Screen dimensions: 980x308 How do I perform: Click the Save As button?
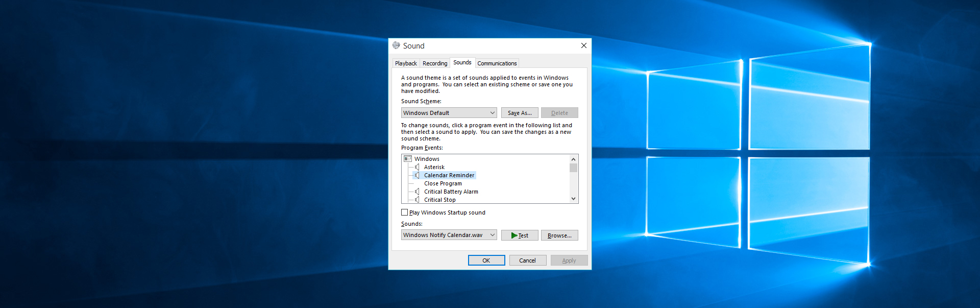click(x=520, y=113)
